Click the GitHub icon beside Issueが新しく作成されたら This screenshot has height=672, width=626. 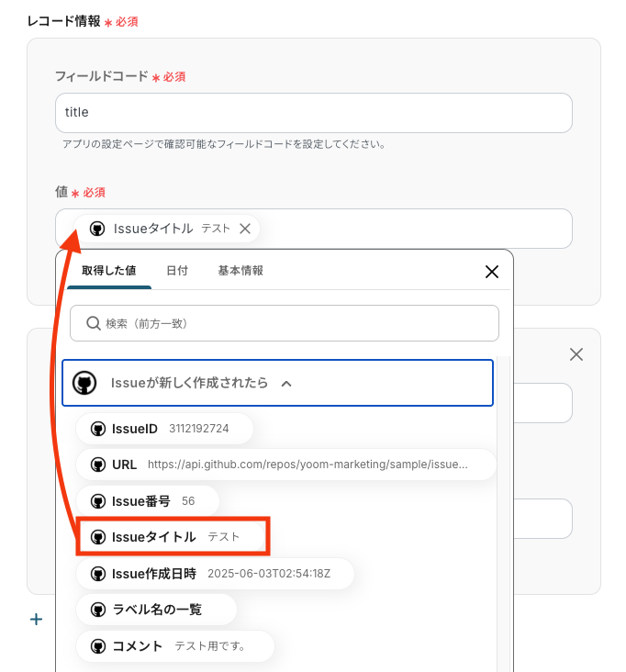(84, 383)
